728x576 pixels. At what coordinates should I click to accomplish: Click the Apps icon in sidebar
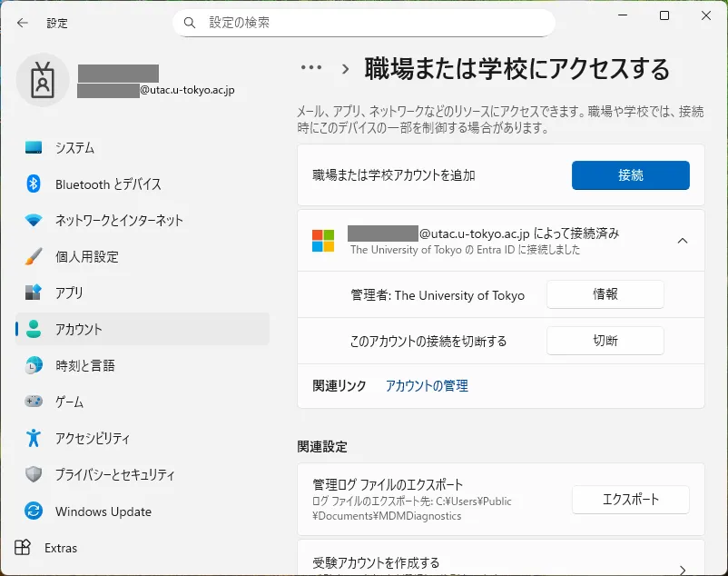point(34,293)
